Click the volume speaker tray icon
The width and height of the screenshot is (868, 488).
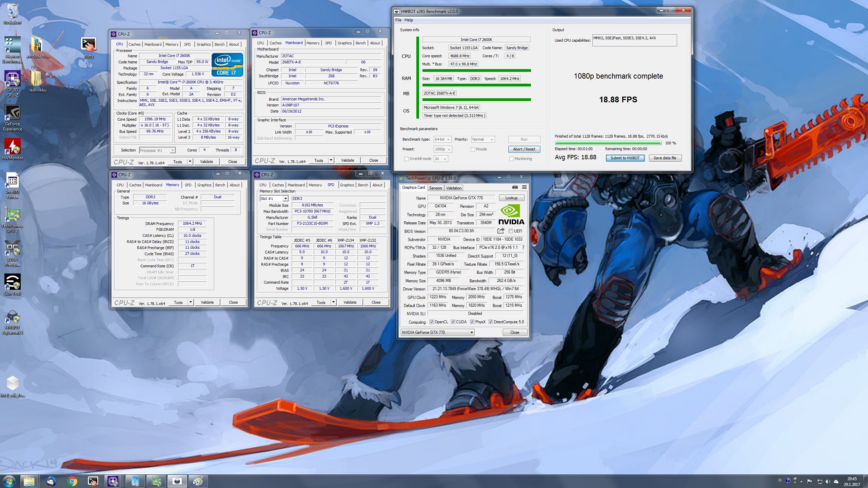point(828,482)
